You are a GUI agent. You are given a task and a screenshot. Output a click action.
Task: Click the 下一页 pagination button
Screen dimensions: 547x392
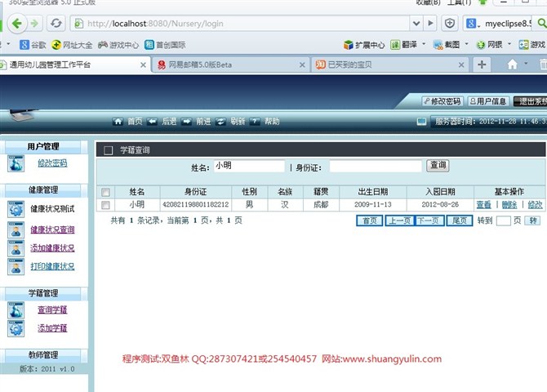coord(429,220)
